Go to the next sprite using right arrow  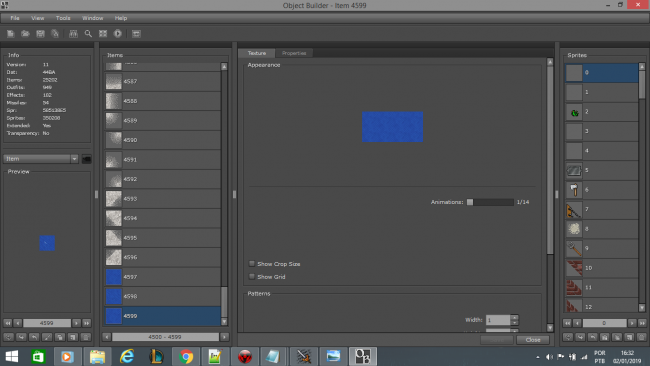(x=632, y=323)
